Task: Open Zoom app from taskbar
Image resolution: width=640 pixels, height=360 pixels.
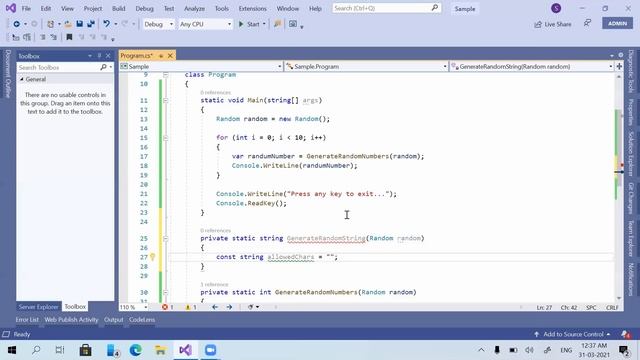Action: click(211, 350)
